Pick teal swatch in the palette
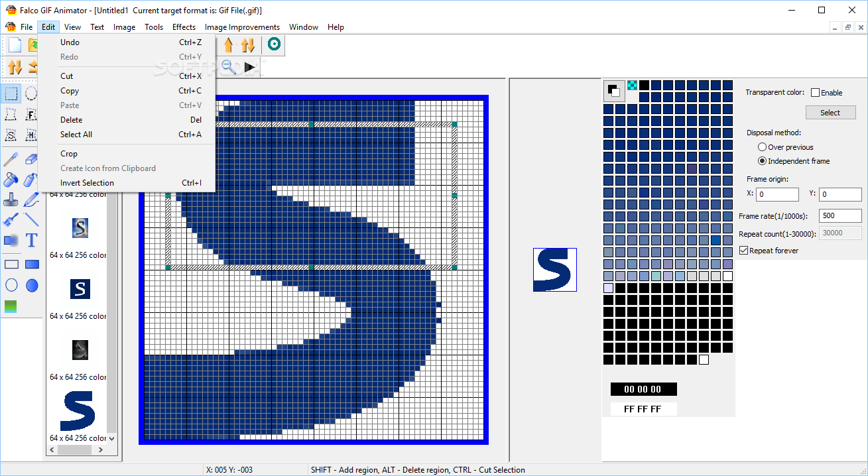The width and height of the screenshot is (868, 476). [656, 276]
